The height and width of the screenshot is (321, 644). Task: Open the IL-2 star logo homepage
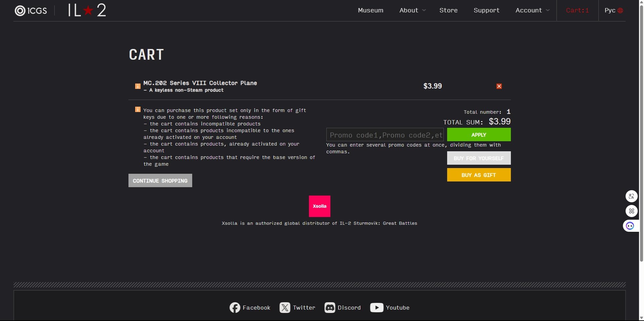click(x=87, y=10)
